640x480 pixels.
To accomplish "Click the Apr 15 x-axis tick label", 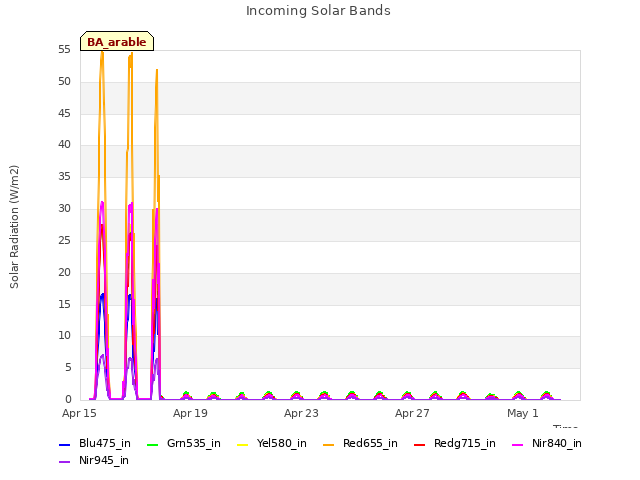I will tap(79, 413).
